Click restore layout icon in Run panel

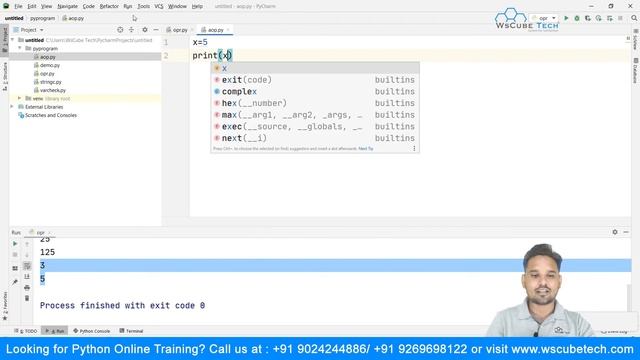[15, 268]
